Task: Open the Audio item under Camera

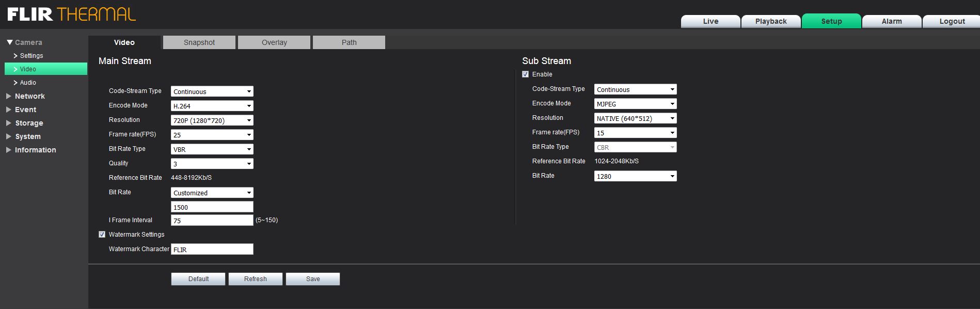Action: click(28, 83)
